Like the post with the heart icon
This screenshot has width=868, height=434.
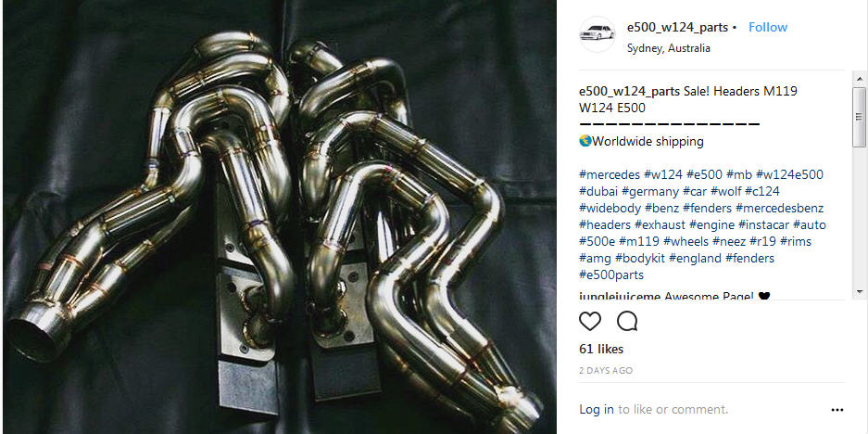[589, 322]
